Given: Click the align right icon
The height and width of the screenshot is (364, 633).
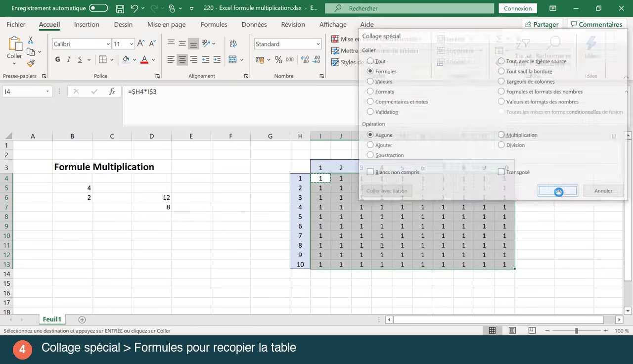Looking at the screenshot, I should (x=193, y=59).
